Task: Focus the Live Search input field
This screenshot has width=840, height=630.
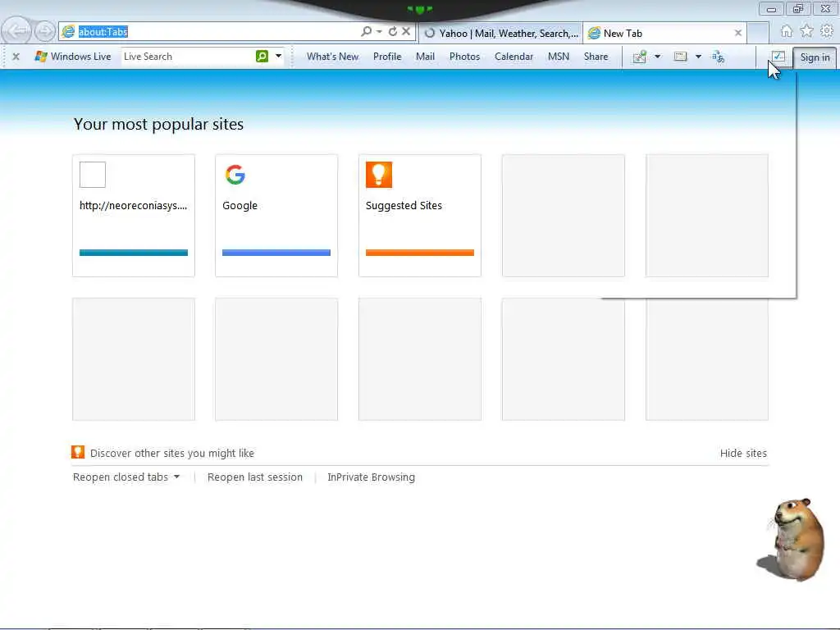Action: (x=188, y=57)
